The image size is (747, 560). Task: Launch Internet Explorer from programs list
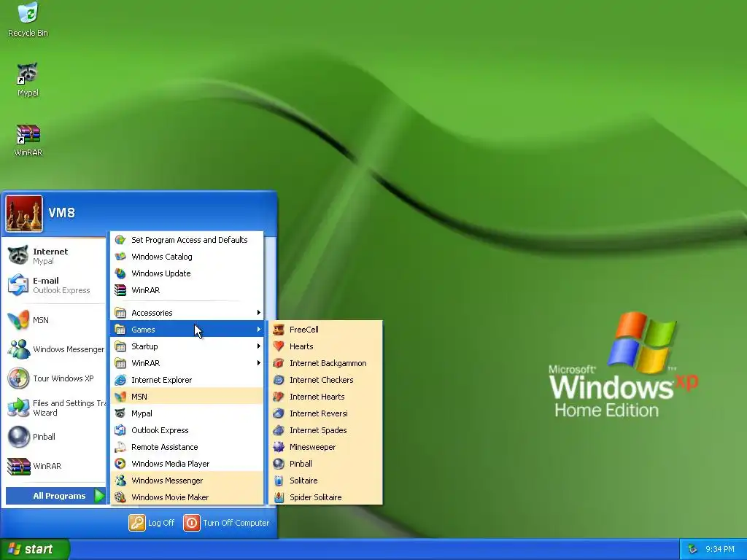[x=187, y=380]
